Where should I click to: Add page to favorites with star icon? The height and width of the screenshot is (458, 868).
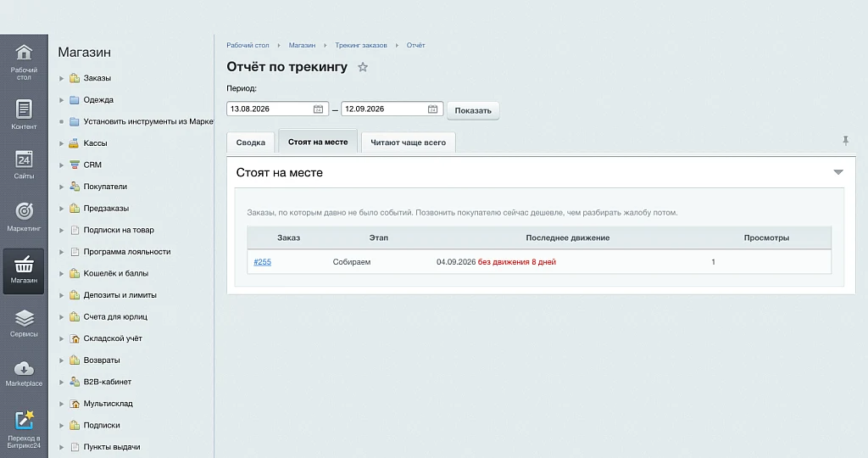tap(363, 67)
